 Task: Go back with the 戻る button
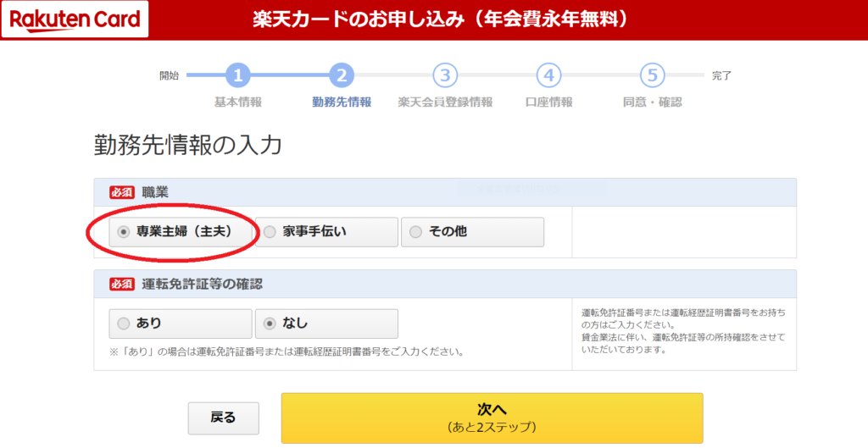(224, 418)
